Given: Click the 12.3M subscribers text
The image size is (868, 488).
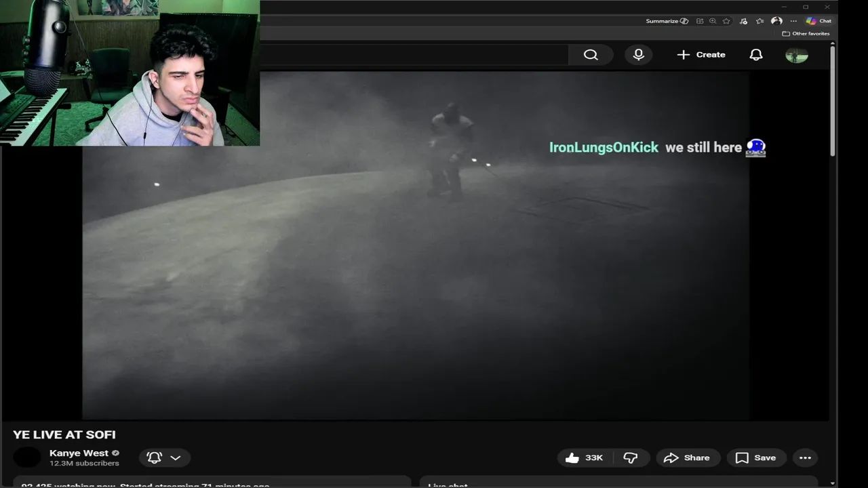Looking at the screenshot, I should (84, 464).
